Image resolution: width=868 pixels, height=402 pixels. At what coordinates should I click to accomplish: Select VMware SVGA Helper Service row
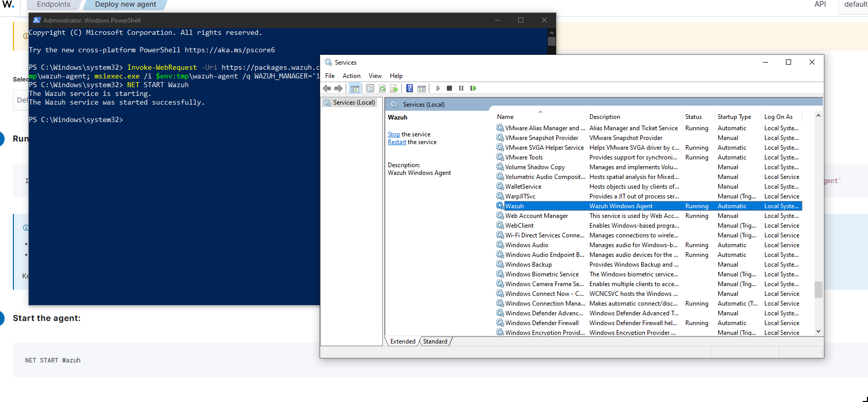pyautogui.click(x=648, y=147)
